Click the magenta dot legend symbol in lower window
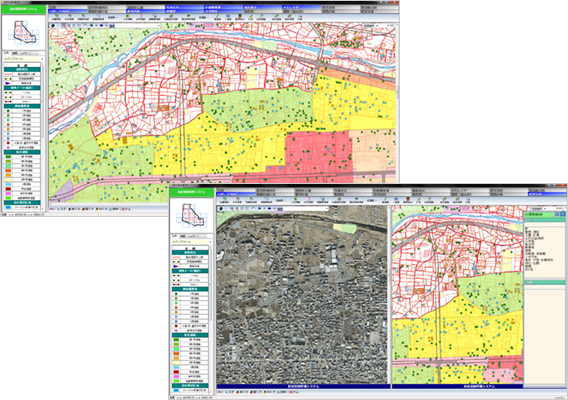The image size is (568, 400). [176, 331]
